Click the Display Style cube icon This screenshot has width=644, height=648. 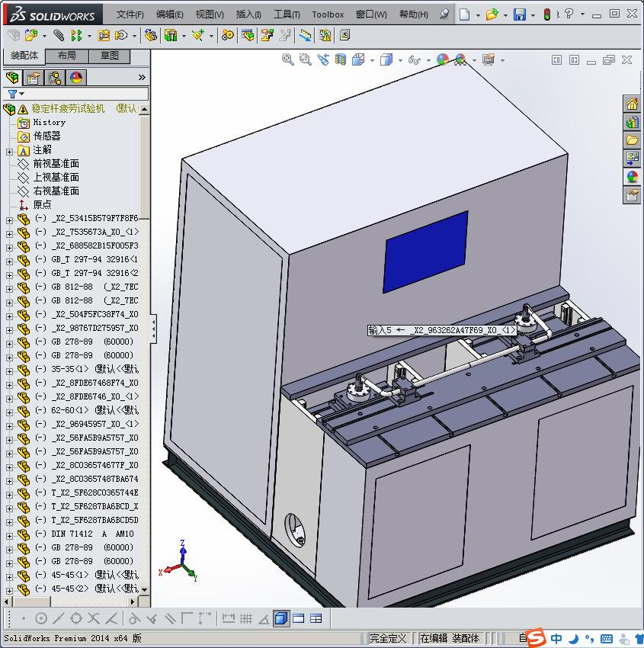pyautogui.click(x=386, y=60)
